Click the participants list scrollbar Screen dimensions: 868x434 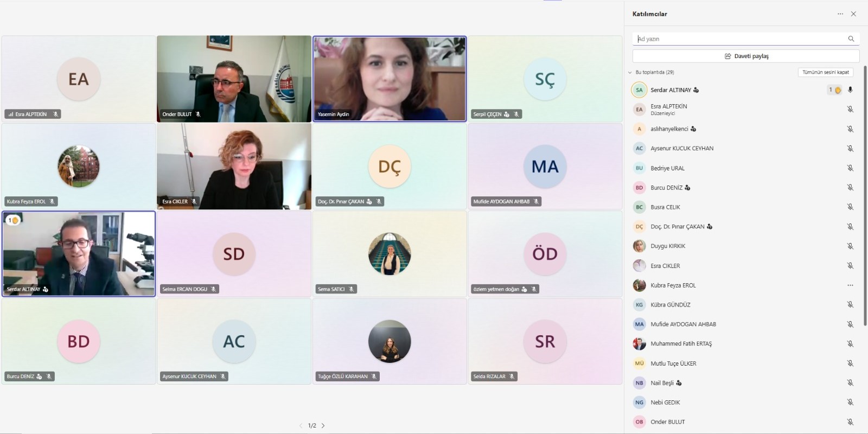pos(865,195)
